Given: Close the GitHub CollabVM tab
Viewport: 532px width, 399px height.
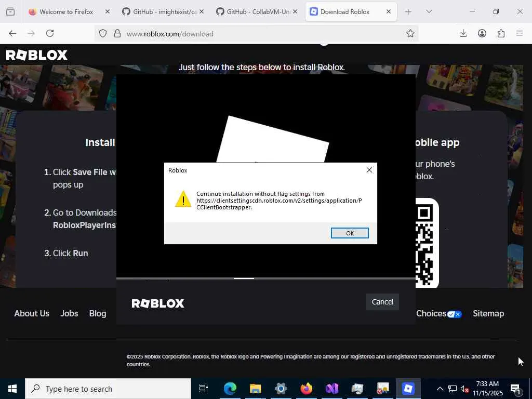Looking at the screenshot, I should (x=295, y=12).
